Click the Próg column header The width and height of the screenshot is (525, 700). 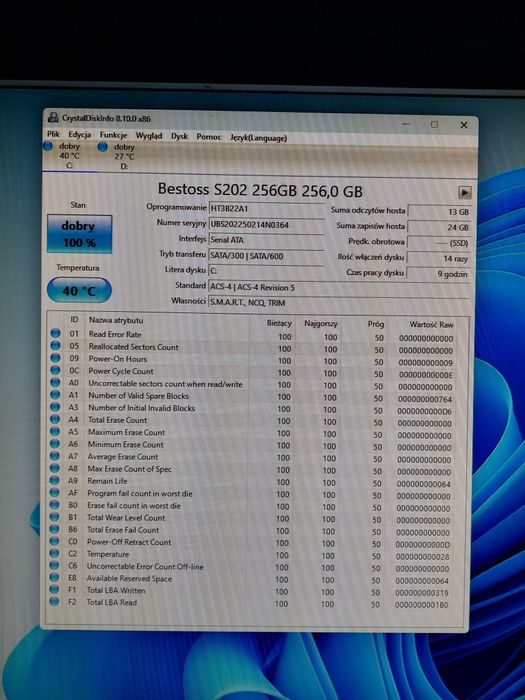click(376, 324)
